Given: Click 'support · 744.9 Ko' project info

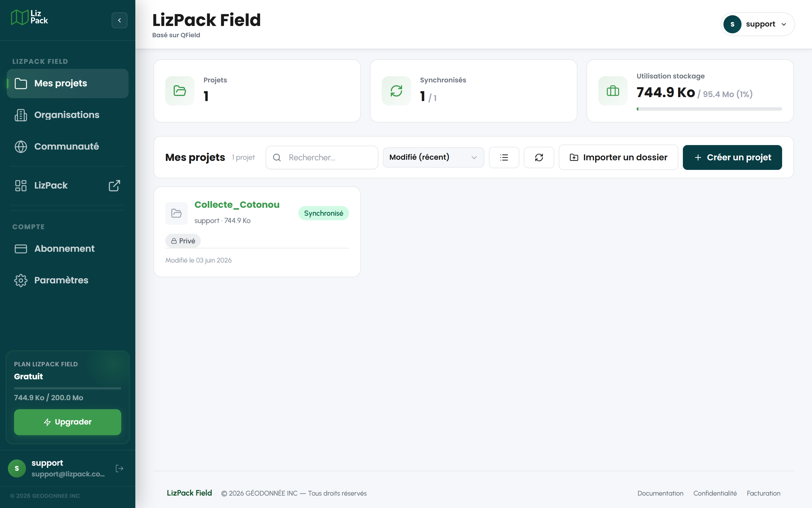Looking at the screenshot, I should click(x=222, y=220).
